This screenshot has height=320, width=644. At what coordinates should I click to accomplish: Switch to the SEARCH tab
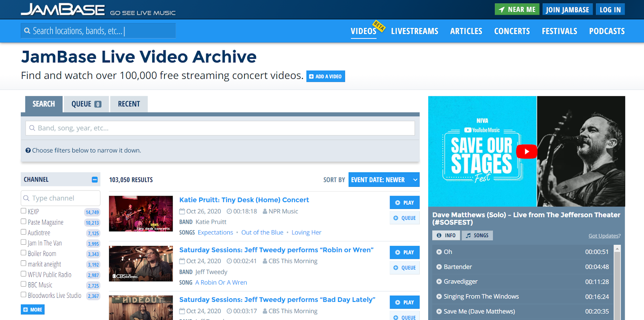coord(43,104)
